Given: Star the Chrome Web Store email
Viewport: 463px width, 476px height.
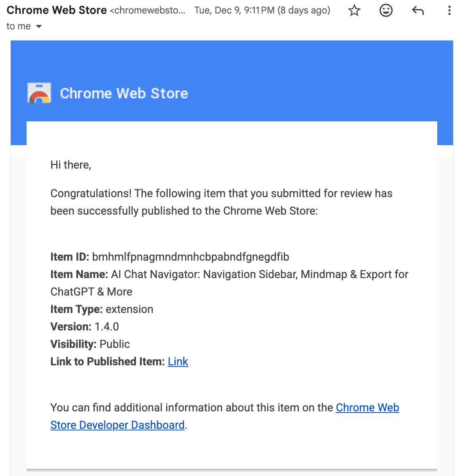Looking at the screenshot, I should [354, 11].
